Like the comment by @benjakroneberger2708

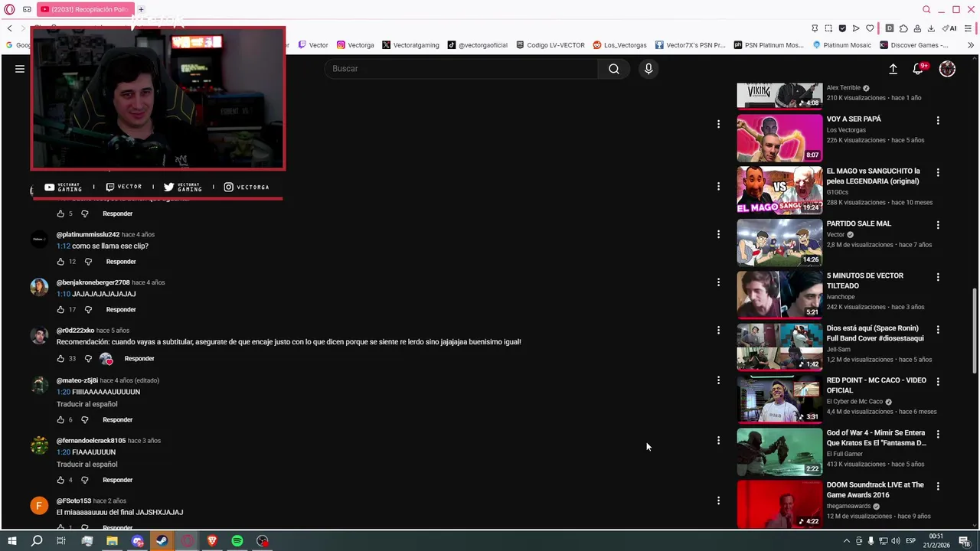click(60, 310)
